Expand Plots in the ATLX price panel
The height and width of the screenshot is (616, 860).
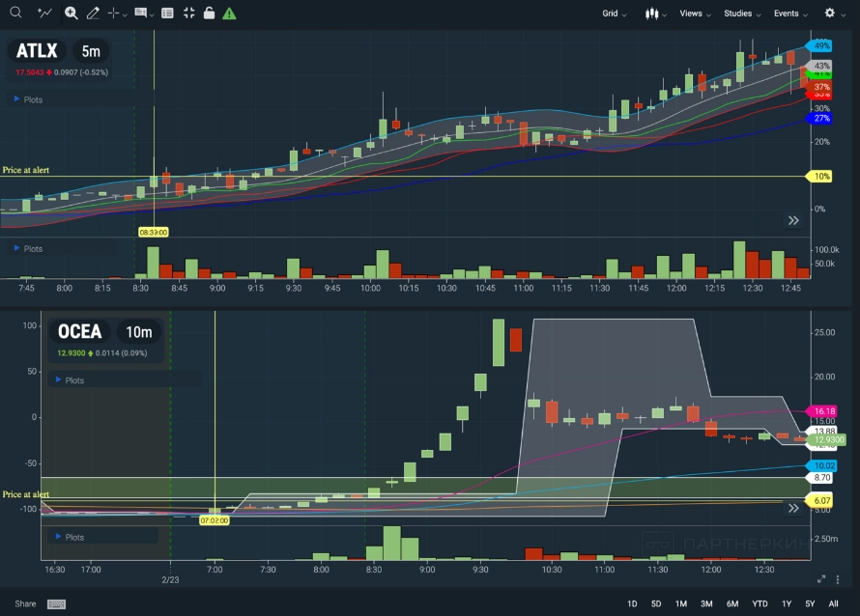(28, 99)
